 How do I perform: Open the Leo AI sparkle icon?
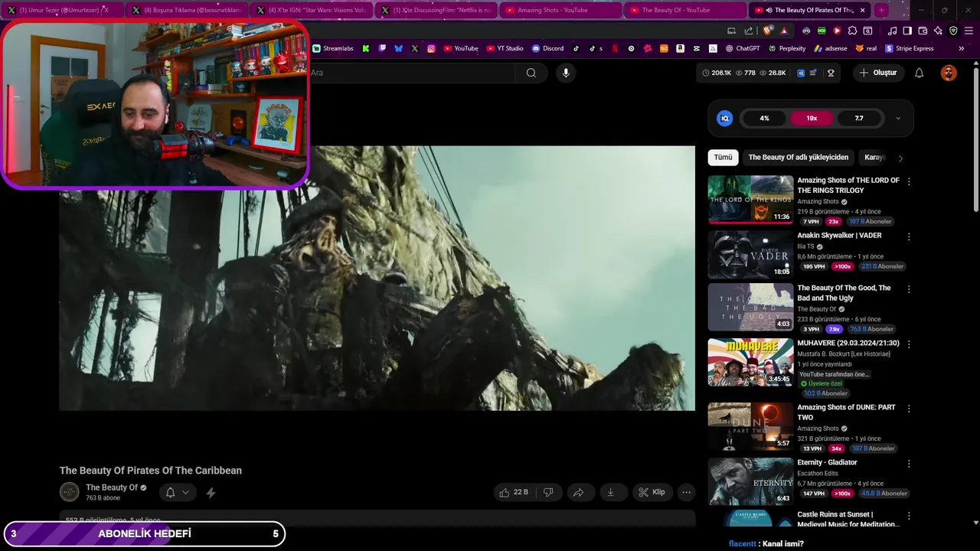click(x=938, y=31)
